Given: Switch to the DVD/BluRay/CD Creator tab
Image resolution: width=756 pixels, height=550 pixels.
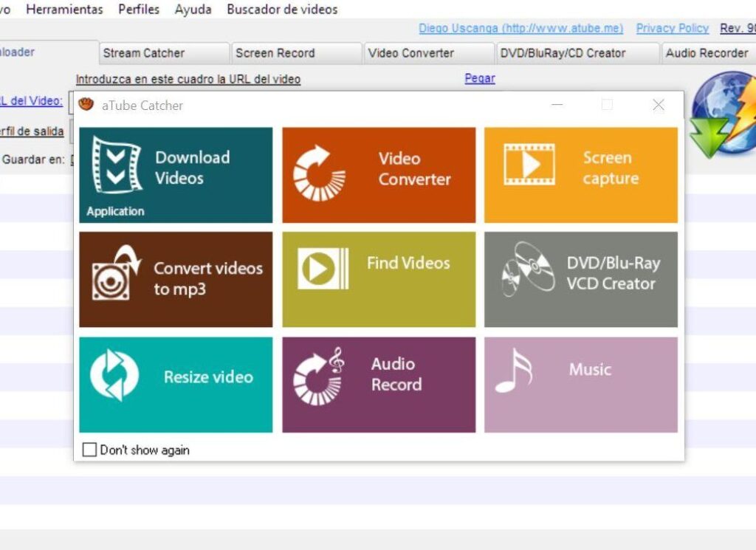Looking at the screenshot, I should click(x=577, y=53).
